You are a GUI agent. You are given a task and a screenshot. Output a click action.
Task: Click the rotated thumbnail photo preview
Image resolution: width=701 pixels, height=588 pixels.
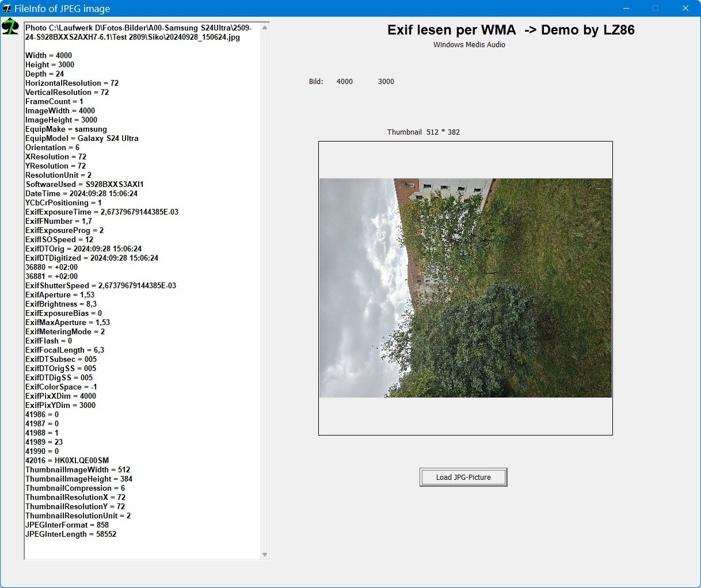tap(466, 288)
